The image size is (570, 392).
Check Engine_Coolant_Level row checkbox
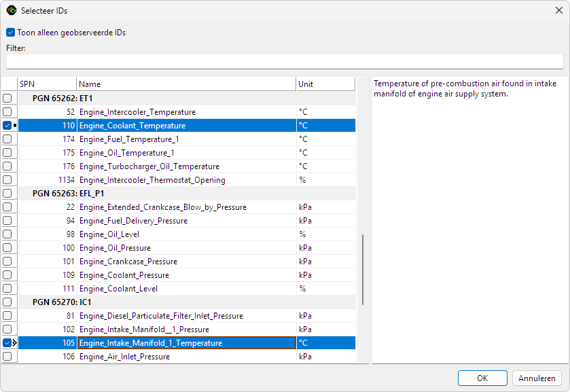7,288
